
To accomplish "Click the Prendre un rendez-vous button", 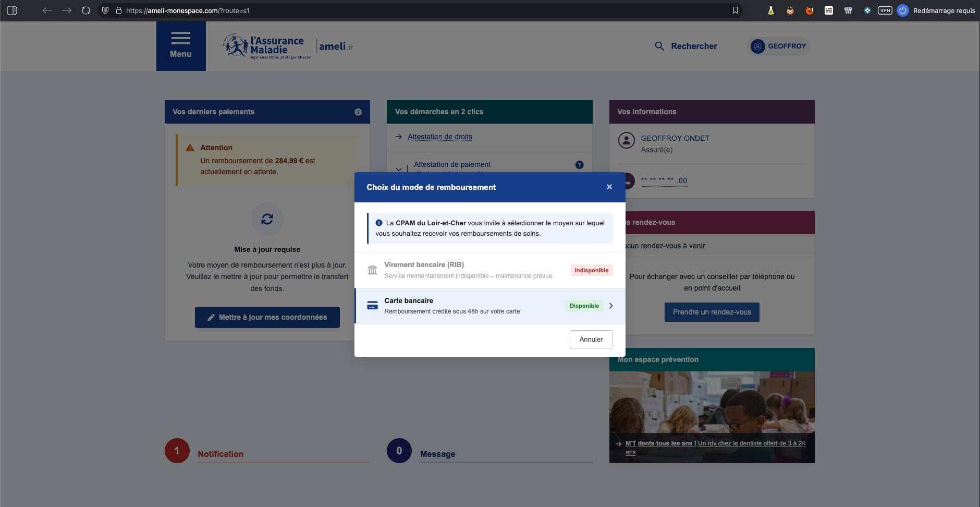I will pyautogui.click(x=712, y=312).
